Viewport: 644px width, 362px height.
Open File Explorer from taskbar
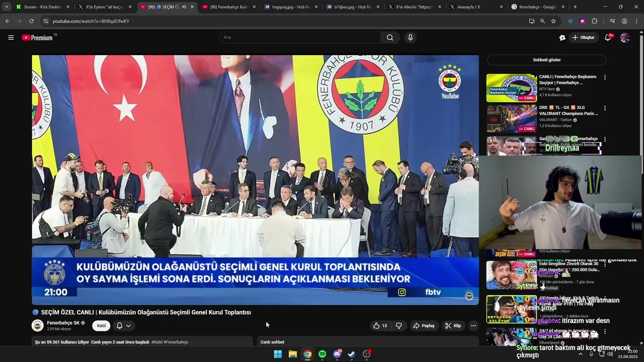[292, 354]
